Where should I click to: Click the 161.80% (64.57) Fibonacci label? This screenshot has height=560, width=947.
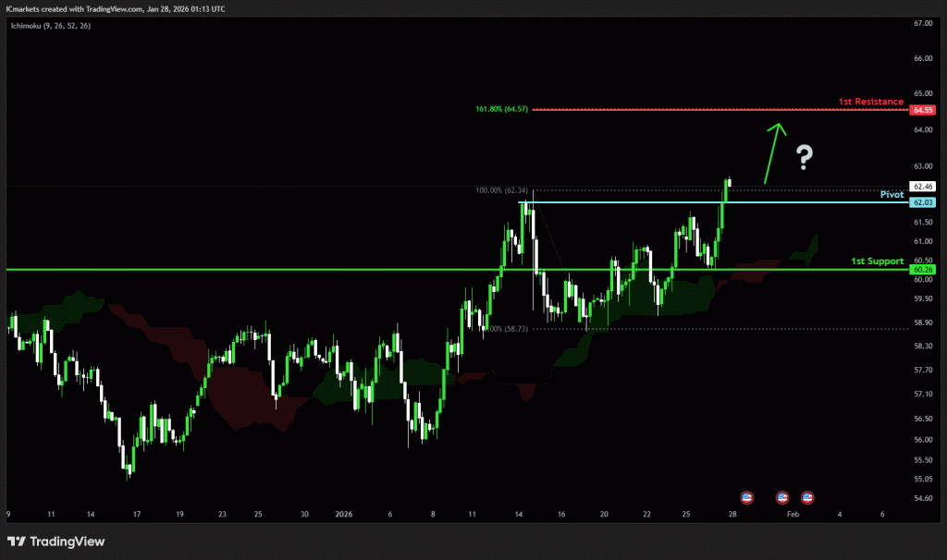point(501,109)
